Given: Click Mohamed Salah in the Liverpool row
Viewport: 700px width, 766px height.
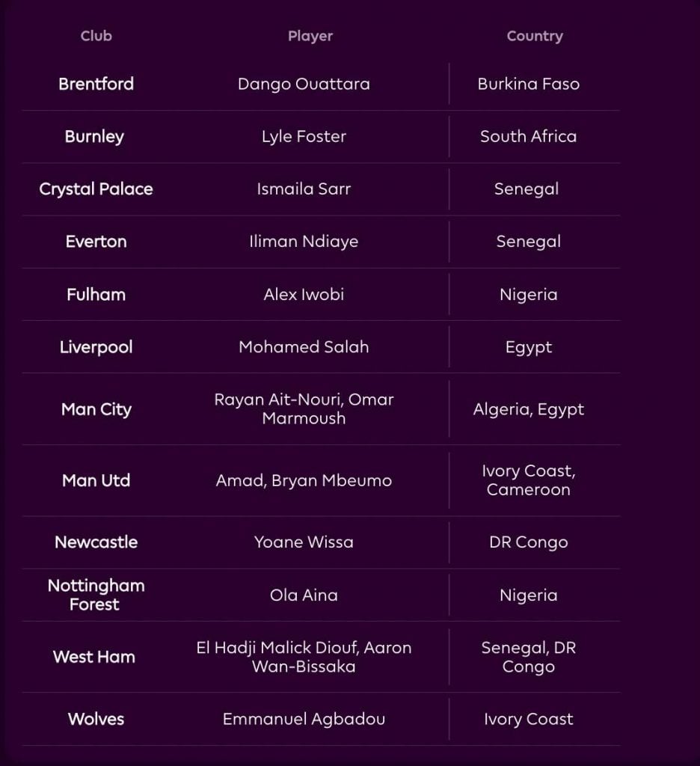Looking at the screenshot, I should [304, 347].
